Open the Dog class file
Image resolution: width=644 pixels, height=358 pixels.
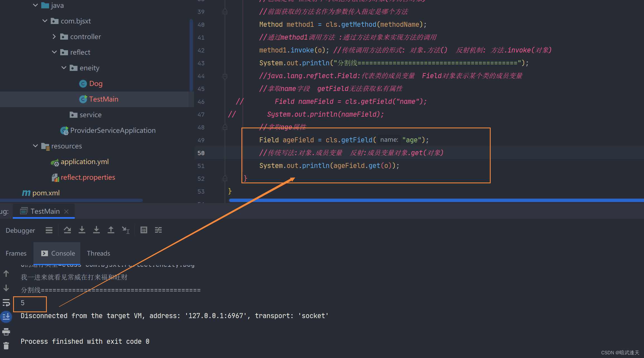tap(96, 83)
